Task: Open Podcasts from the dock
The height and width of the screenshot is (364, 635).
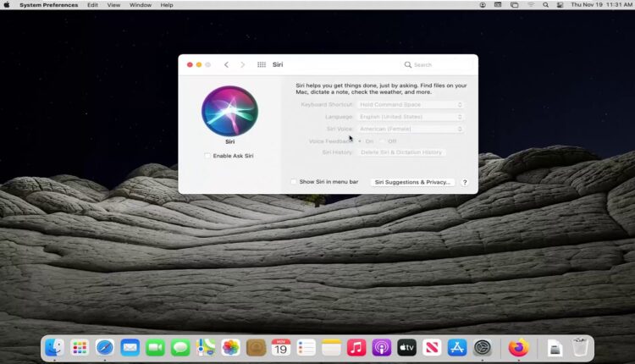Action: (382, 347)
